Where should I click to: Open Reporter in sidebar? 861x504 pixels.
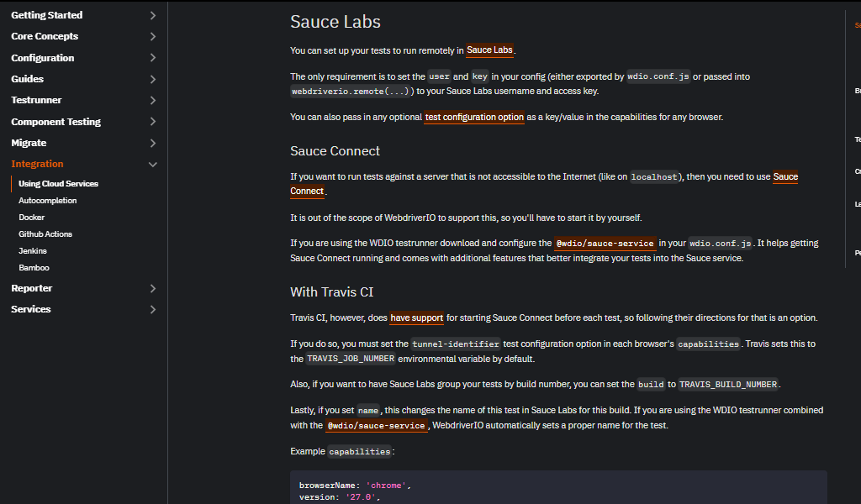[32, 288]
